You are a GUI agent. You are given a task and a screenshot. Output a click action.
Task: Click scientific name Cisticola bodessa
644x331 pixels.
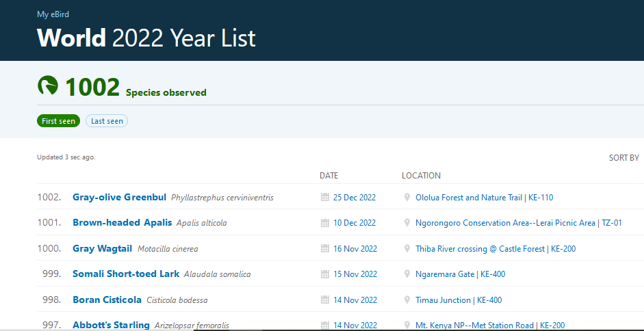tap(177, 301)
